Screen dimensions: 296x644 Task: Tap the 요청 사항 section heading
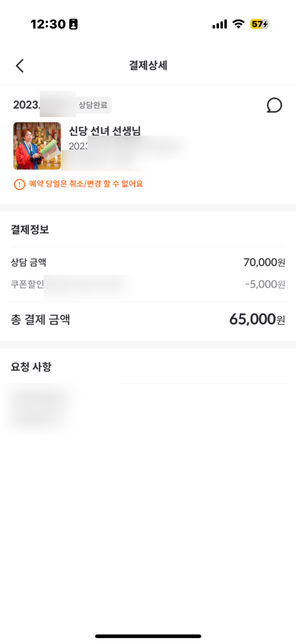31,367
